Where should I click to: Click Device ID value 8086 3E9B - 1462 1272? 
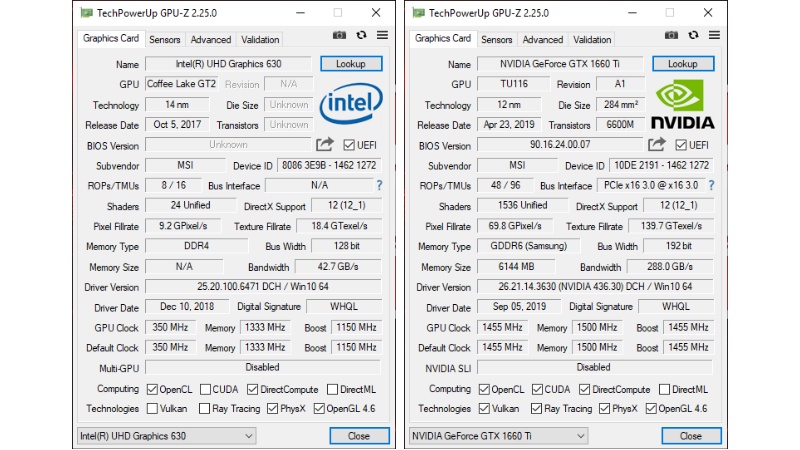(x=330, y=165)
